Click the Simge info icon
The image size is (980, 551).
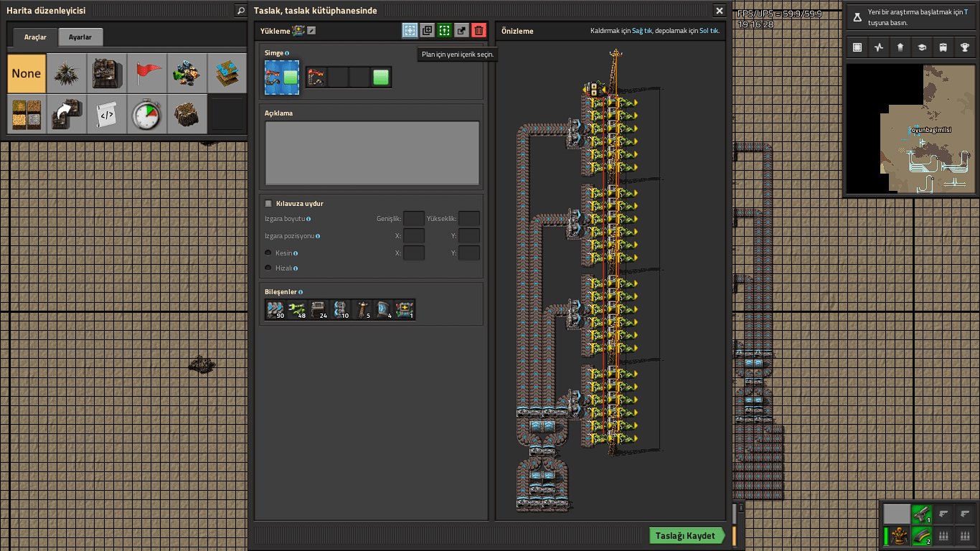coord(287,53)
